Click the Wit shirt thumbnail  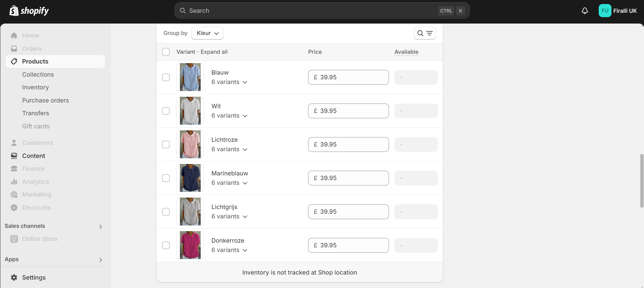[x=190, y=111]
